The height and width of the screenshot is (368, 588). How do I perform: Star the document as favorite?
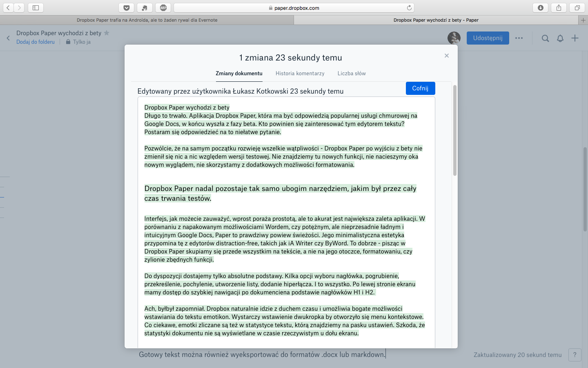pyautogui.click(x=107, y=33)
